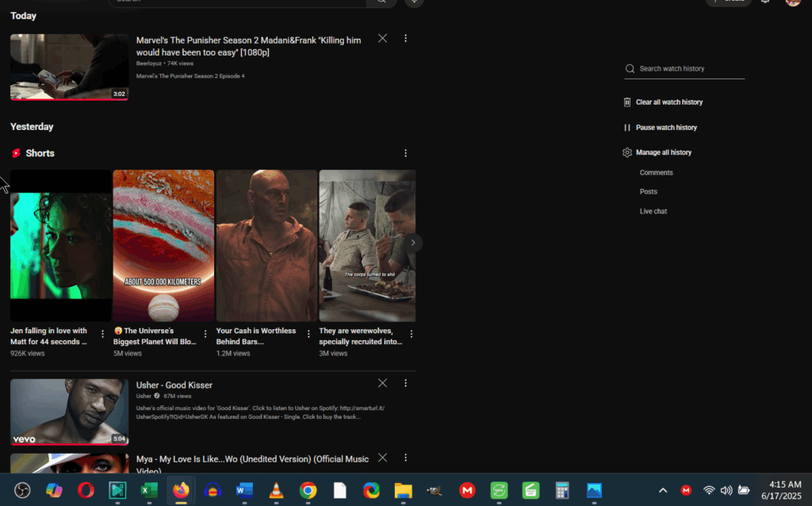Open more options for the Punisher video

coord(405,38)
